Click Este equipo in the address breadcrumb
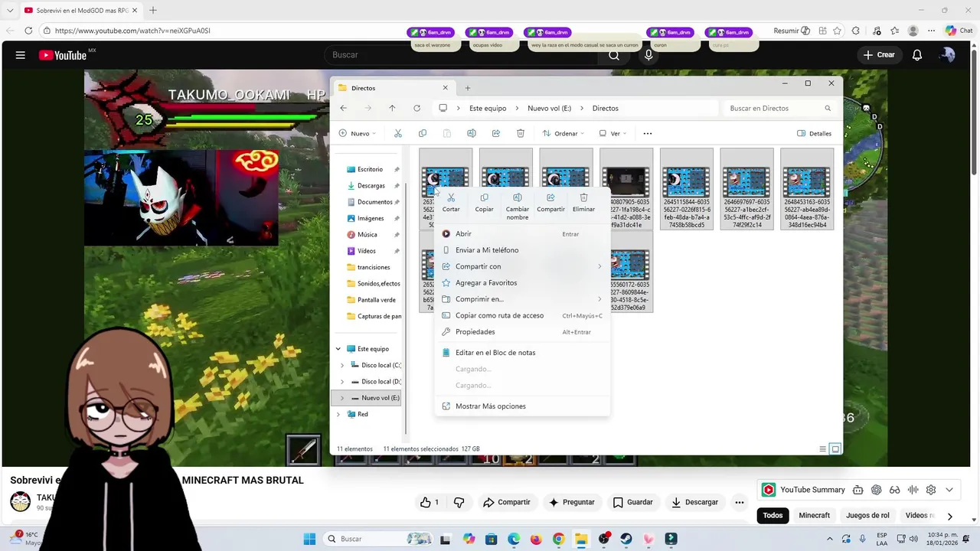This screenshot has width=980, height=551. 488,108
